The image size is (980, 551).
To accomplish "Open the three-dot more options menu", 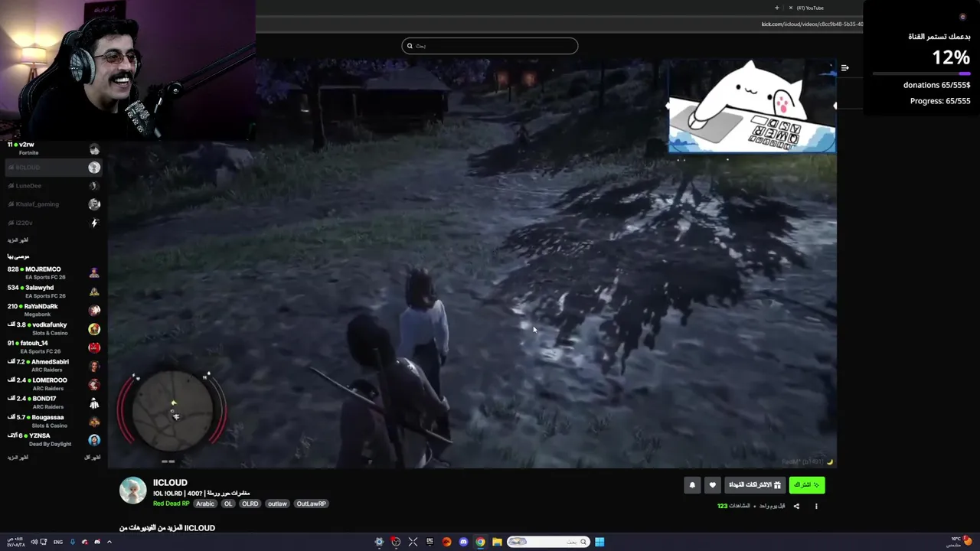I will click(816, 506).
